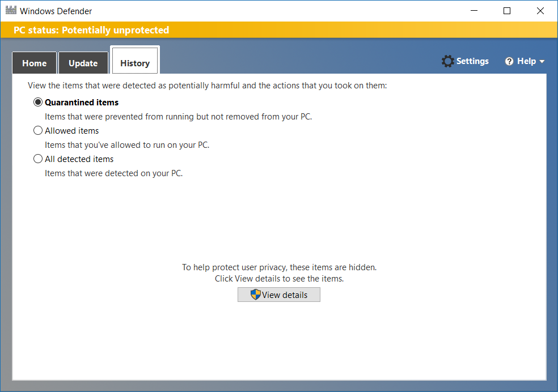
Task: Click 'Items that you've allowed to run' description
Action: [127, 145]
